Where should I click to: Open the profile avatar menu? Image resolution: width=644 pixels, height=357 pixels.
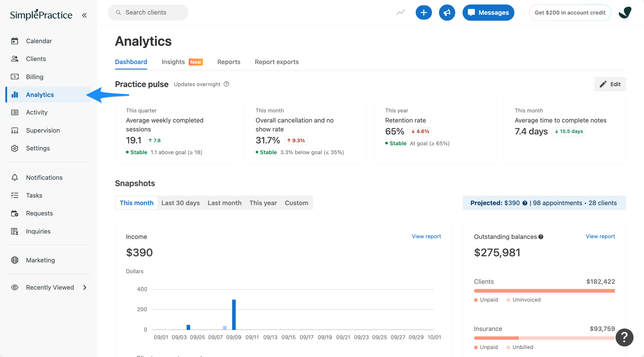pyautogui.click(x=625, y=12)
